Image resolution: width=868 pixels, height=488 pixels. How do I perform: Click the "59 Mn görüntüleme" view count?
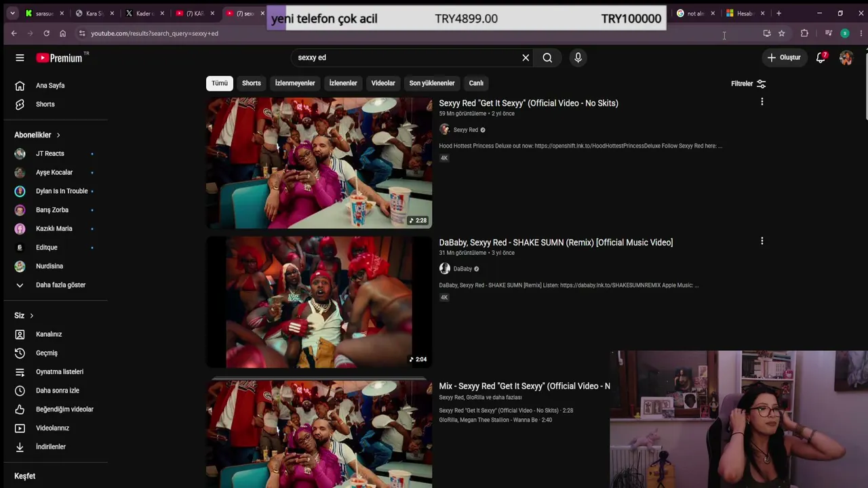point(462,114)
